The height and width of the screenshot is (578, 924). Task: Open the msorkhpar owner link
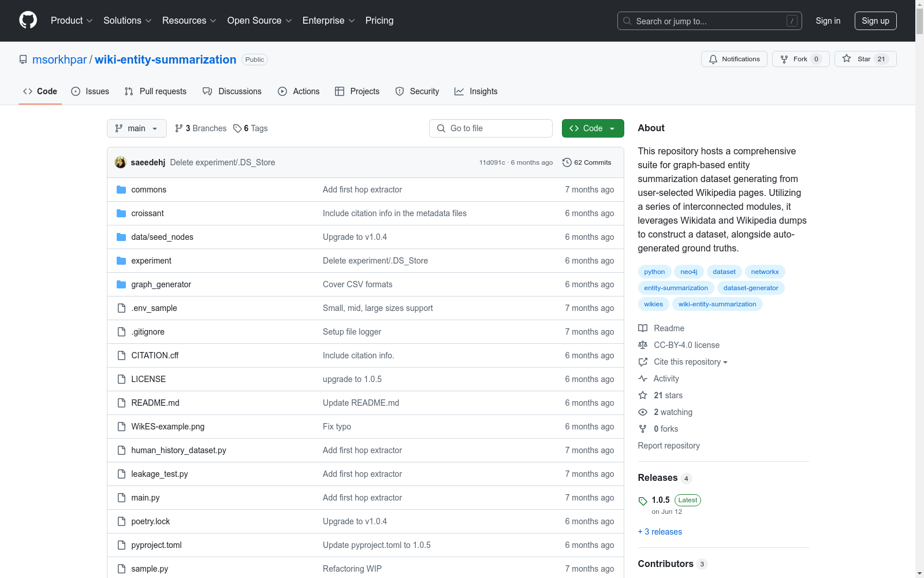pos(59,60)
